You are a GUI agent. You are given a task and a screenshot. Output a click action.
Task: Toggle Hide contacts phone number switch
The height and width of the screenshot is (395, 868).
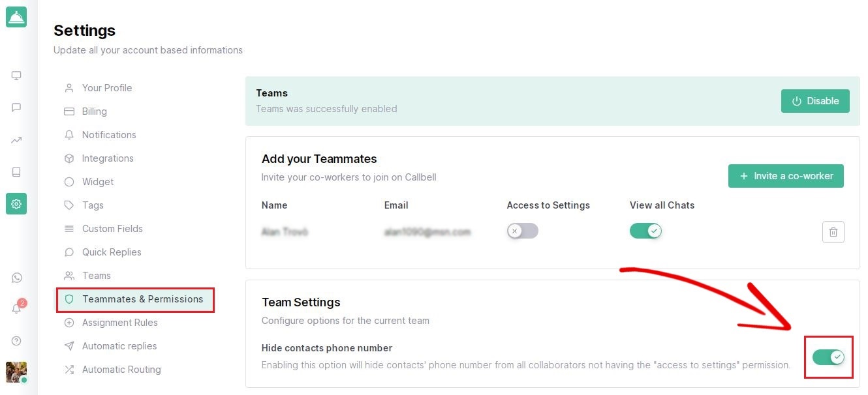pyautogui.click(x=828, y=357)
